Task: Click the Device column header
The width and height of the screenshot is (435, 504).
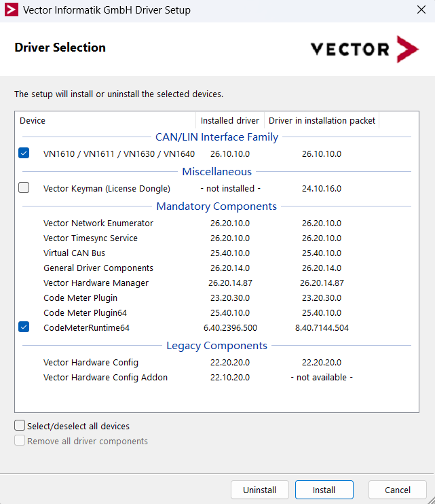Action: click(x=106, y=120)
